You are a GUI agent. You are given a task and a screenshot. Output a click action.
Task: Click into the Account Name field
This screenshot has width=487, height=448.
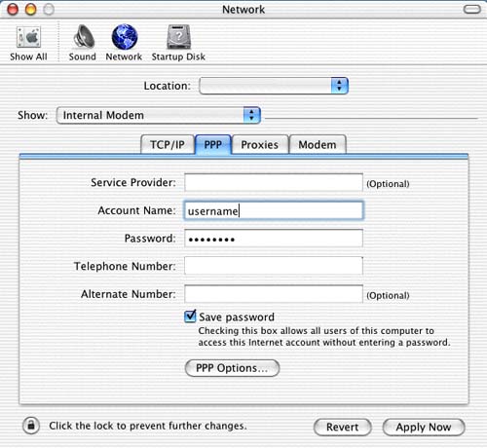(x=274, y=210)
